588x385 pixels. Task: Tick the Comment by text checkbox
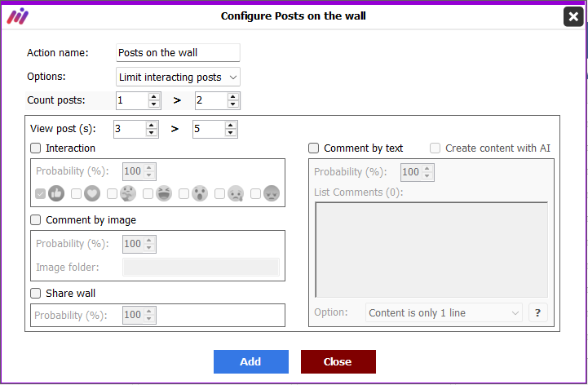(x=313, y=148)
